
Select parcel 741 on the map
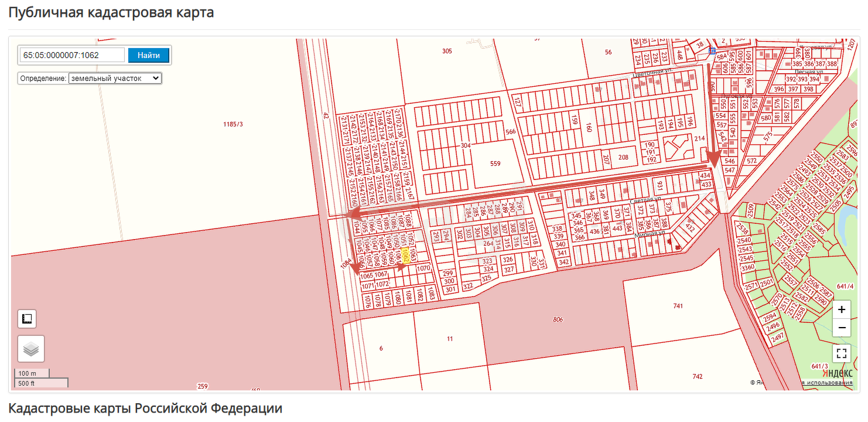[x=678, y=306]
